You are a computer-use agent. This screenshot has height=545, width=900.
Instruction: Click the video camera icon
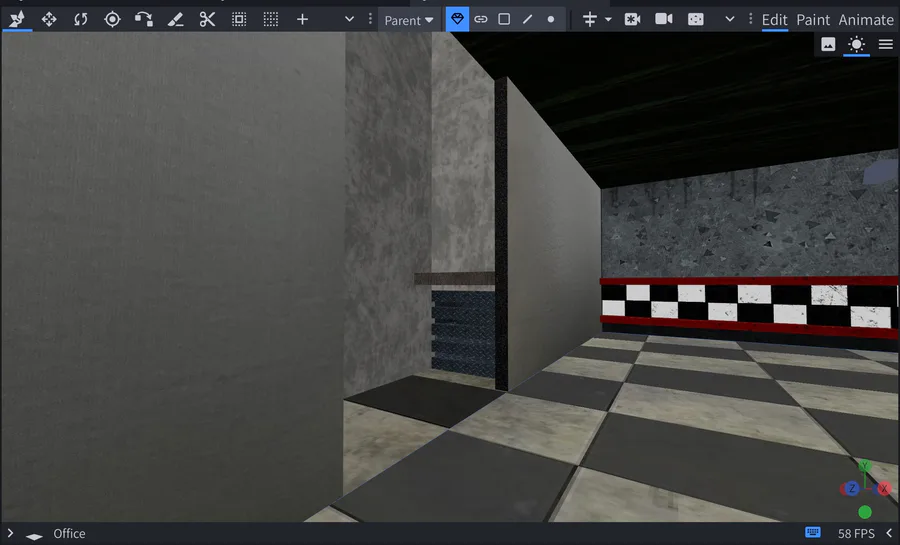coord(664,20)
